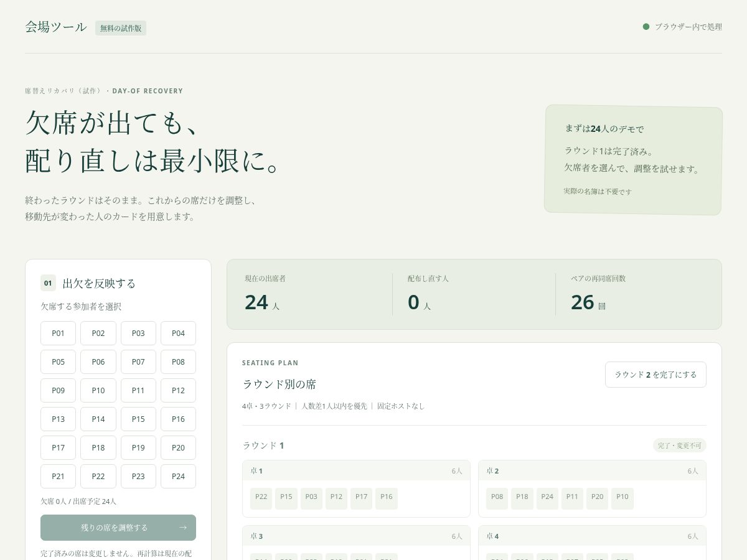Select P16 button in the absentee selector
This screenshot has height=560, width=747.
[178, 419]
